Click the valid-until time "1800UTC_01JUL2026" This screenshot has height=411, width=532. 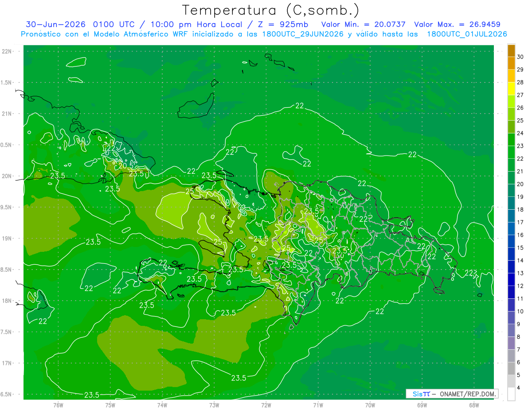pos(467,34)
